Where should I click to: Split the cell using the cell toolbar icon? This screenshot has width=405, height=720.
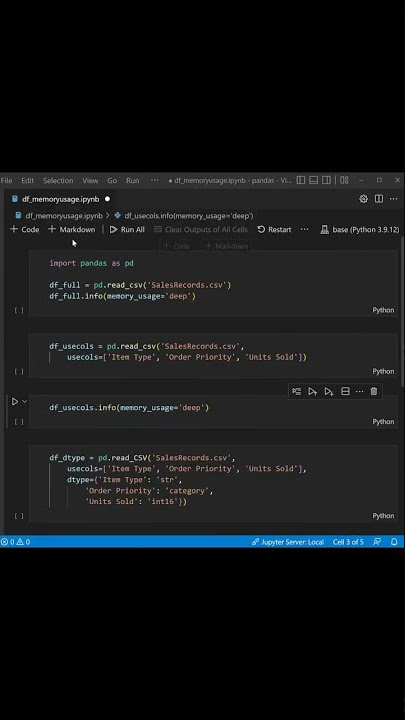click(345, 391)
